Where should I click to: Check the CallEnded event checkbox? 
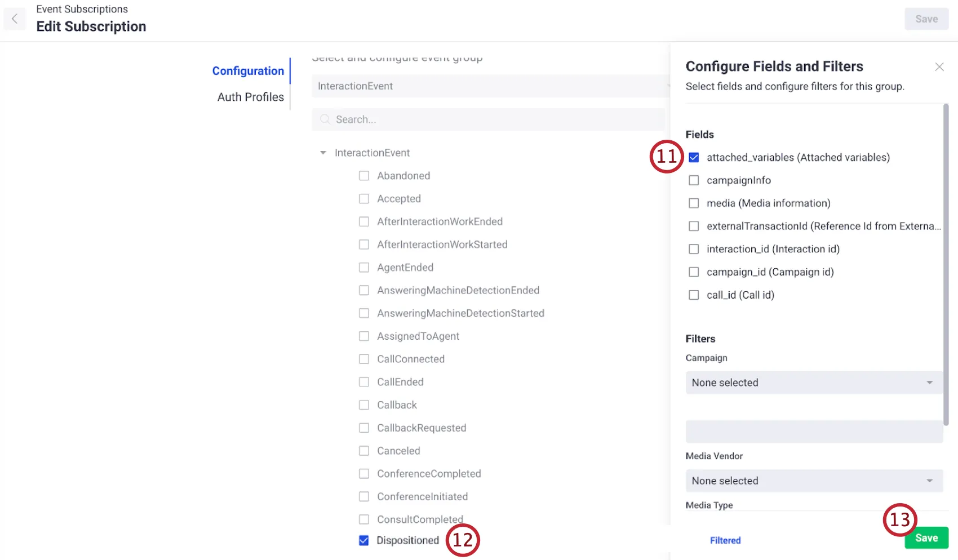364,382
